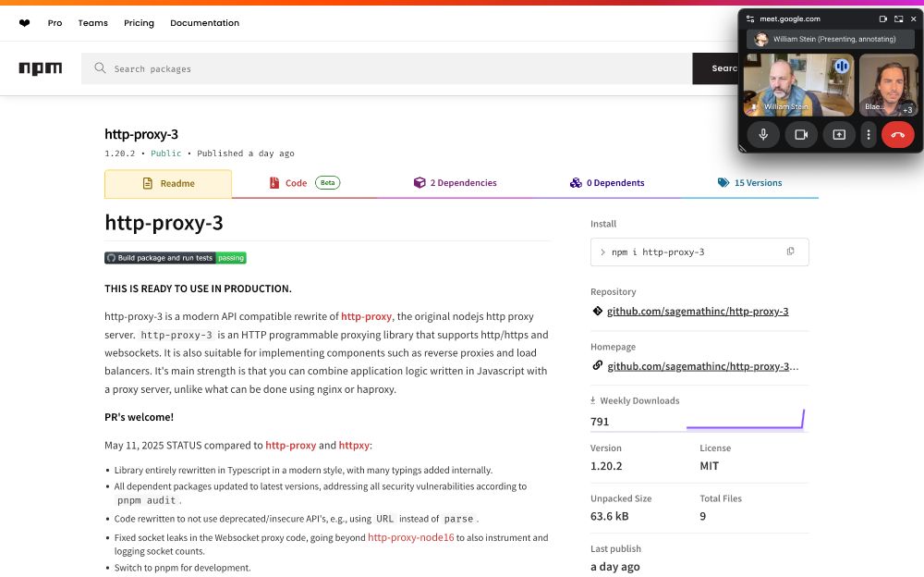
Task: Mute microphone in Google Meet window
Action: point(763,134)
